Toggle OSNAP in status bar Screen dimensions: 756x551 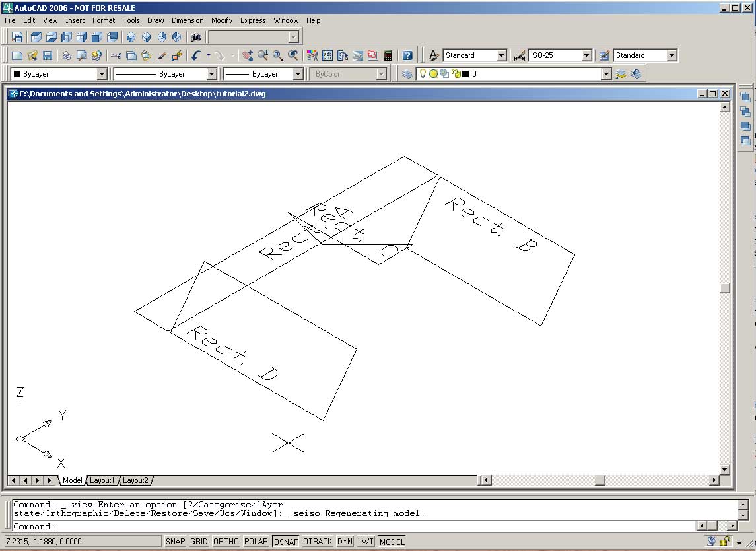click(287, 542)
